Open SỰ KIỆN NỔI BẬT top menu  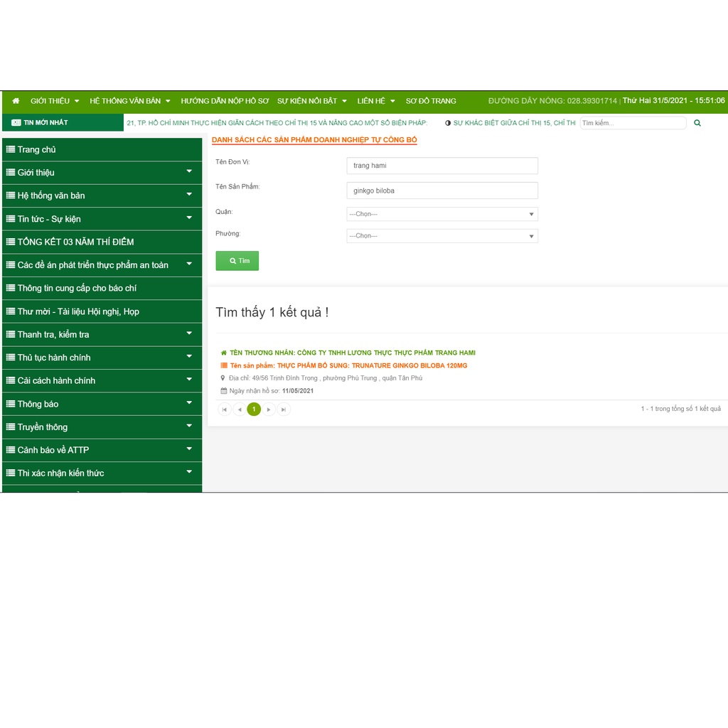[x=312, y=101]
